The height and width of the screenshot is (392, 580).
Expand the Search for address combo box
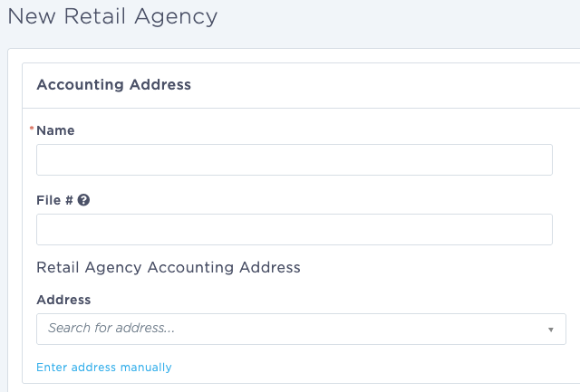[301, 329]
